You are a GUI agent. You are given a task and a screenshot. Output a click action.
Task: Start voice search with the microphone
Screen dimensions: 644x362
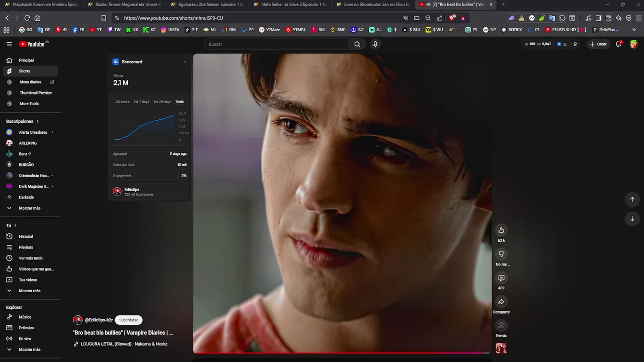pos(375,44)
